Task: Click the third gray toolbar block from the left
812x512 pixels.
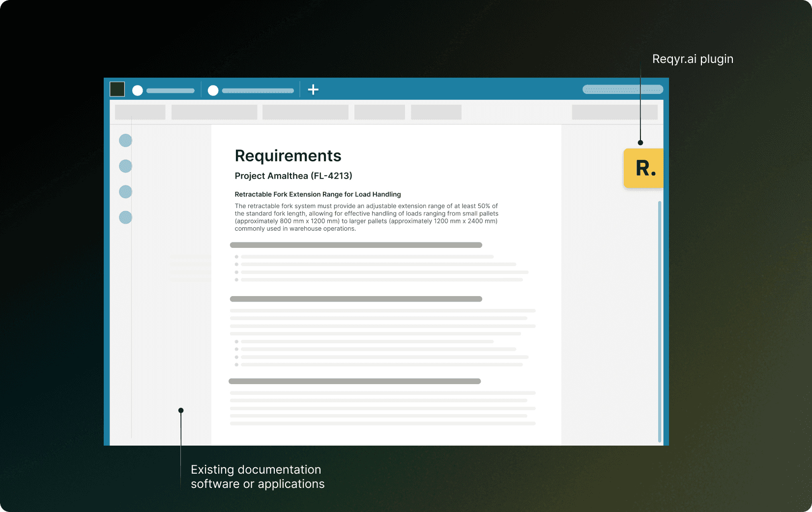Action: point(305,112)
